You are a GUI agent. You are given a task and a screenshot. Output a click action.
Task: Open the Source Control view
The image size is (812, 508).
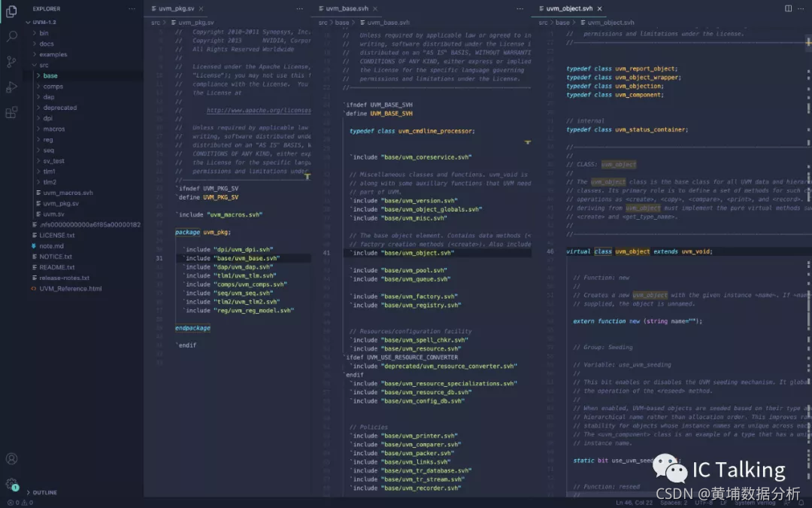pyautogui.click(x=11, y=62)
